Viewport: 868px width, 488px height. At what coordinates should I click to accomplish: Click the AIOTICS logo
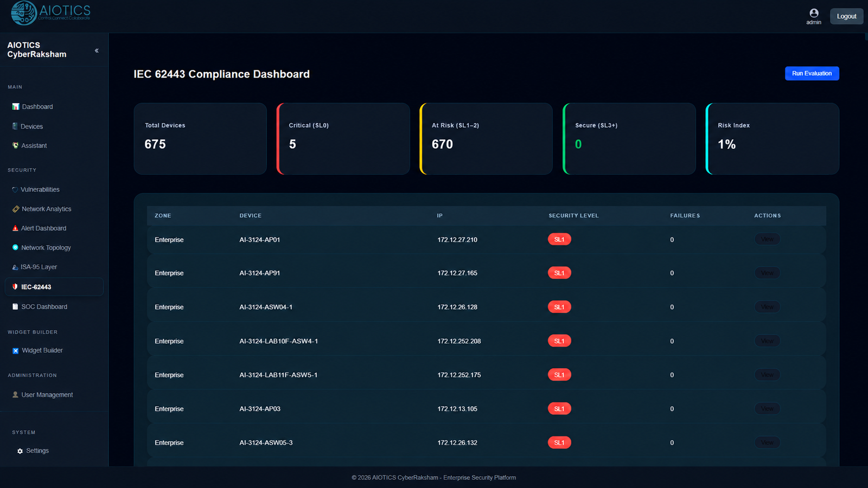[51, 13]
